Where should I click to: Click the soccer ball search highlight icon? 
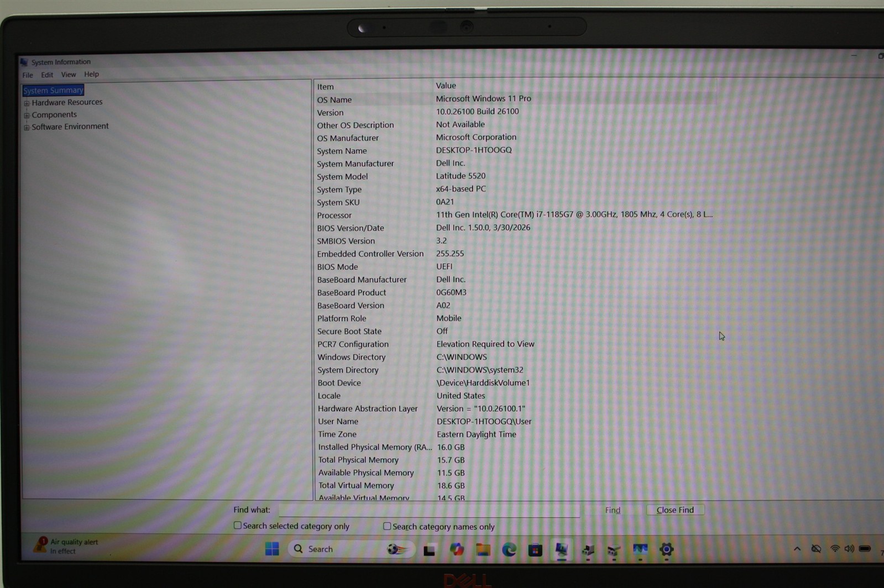(397, 549)
